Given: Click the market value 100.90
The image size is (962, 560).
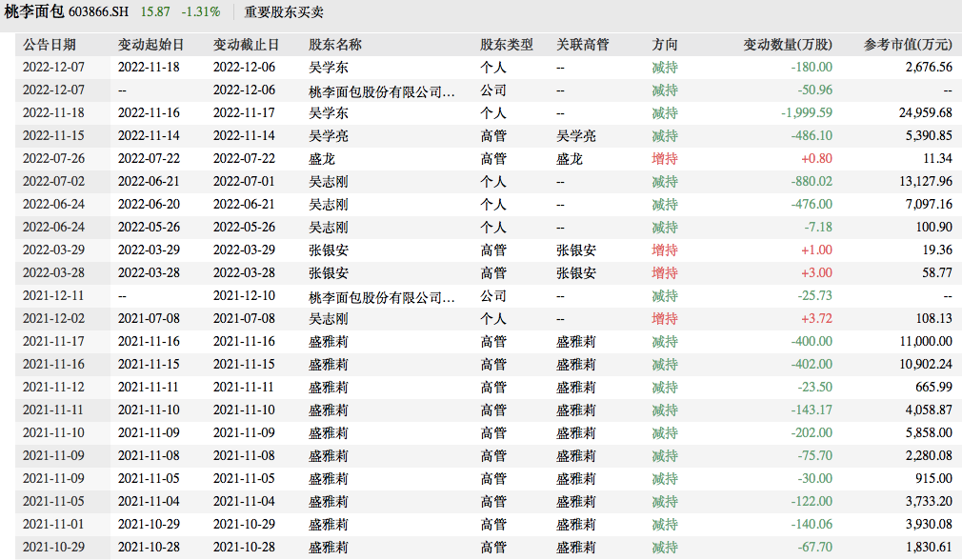Looking at the screenshot, I should click(933, 227).
